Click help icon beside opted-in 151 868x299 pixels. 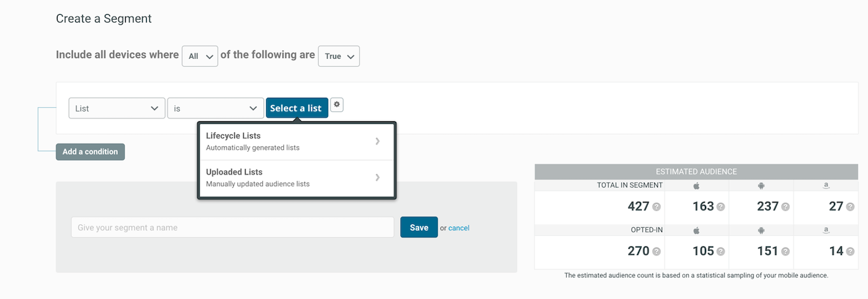(785, 251)
